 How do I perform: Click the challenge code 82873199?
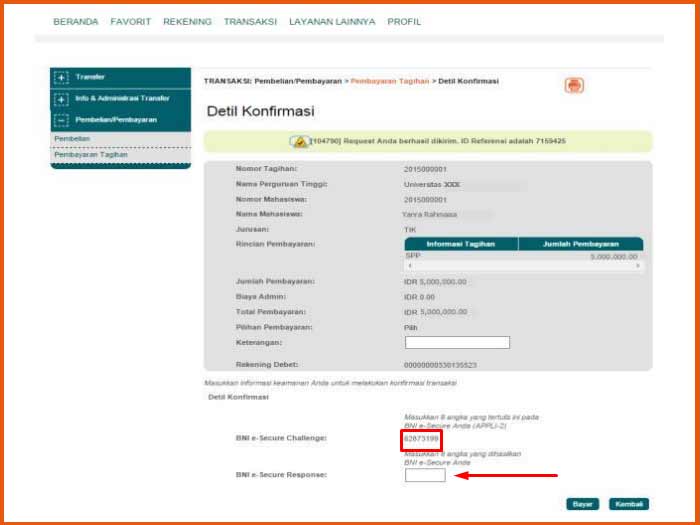coord(421,439)
